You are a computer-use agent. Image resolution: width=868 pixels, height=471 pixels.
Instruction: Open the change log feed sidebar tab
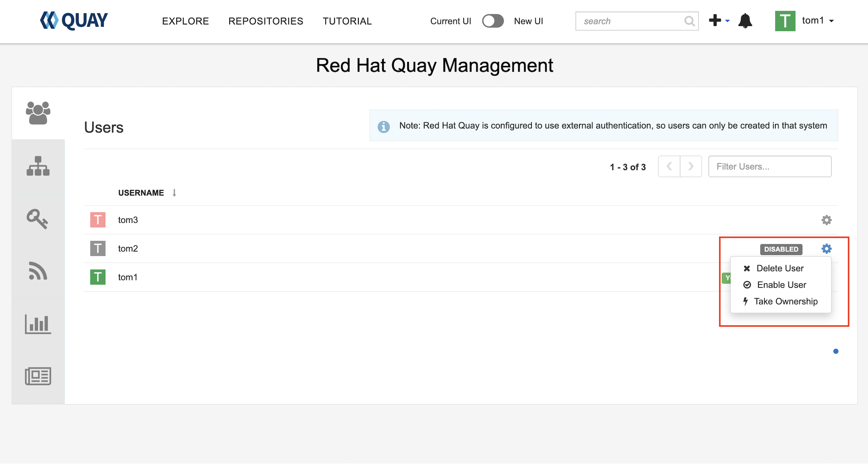[38, 271]
